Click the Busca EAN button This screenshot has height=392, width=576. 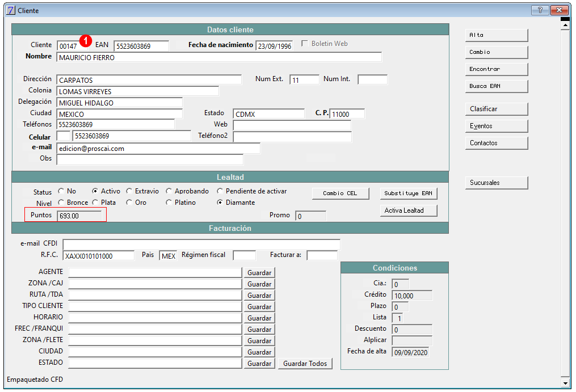496,86
